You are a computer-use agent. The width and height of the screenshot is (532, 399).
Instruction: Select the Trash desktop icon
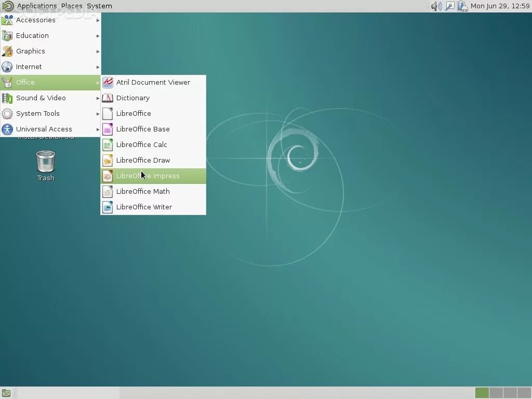tap(46, 166)
